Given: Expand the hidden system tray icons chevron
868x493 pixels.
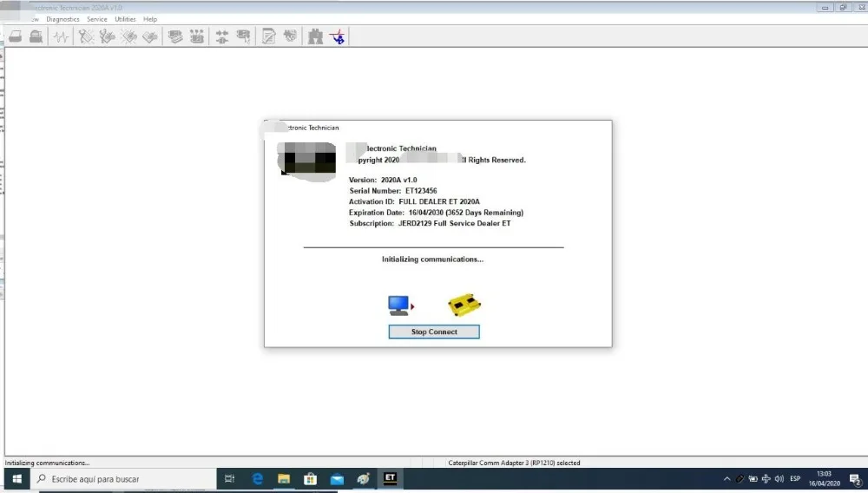Looking at the screenshot, I should (727, 479).
